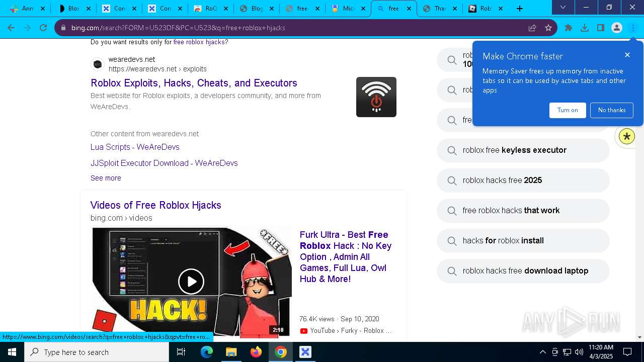This screenshot has height=362, width=644.
Task: Switch to the Blog tab
Action: tap(256, 9)
